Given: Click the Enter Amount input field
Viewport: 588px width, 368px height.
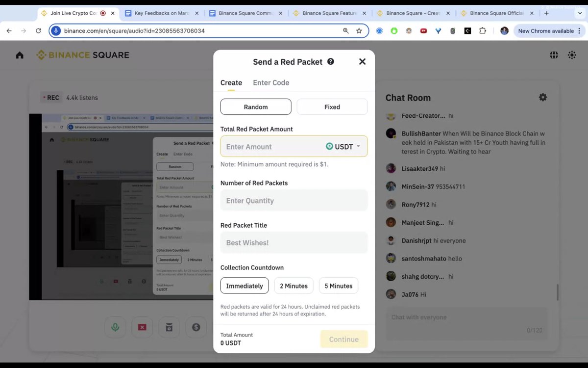Looking at the screenshot, I should coord(272,147).
